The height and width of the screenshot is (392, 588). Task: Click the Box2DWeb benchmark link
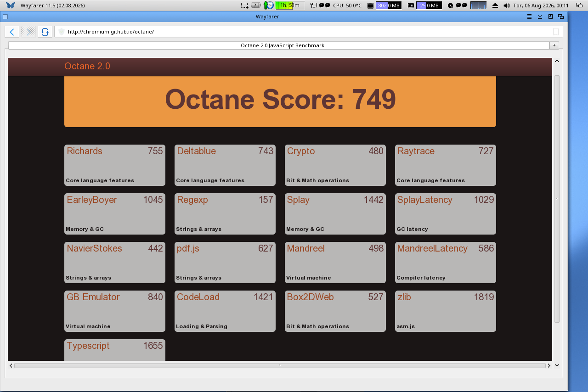tap(310, 297)
